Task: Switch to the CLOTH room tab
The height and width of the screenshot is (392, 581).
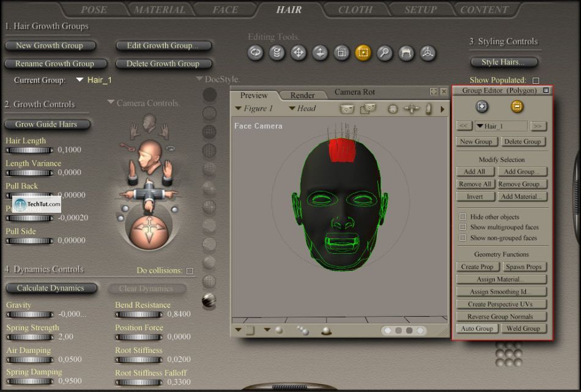Action: pyautogui.click(x=355, y=10)
